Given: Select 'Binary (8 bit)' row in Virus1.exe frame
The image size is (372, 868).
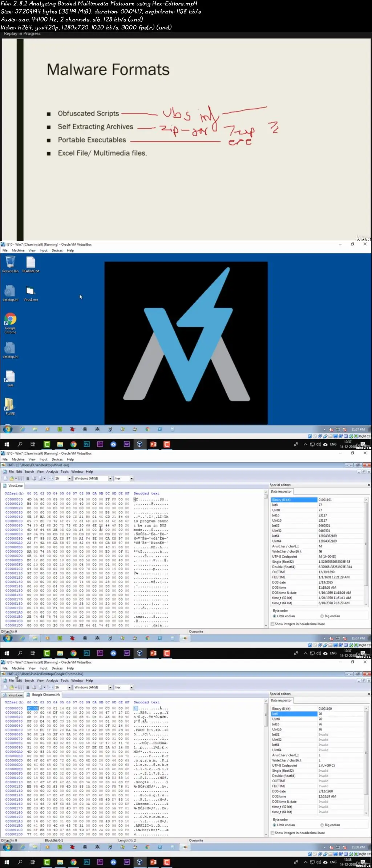Looking at the screenshot, I should pos(318,500).
